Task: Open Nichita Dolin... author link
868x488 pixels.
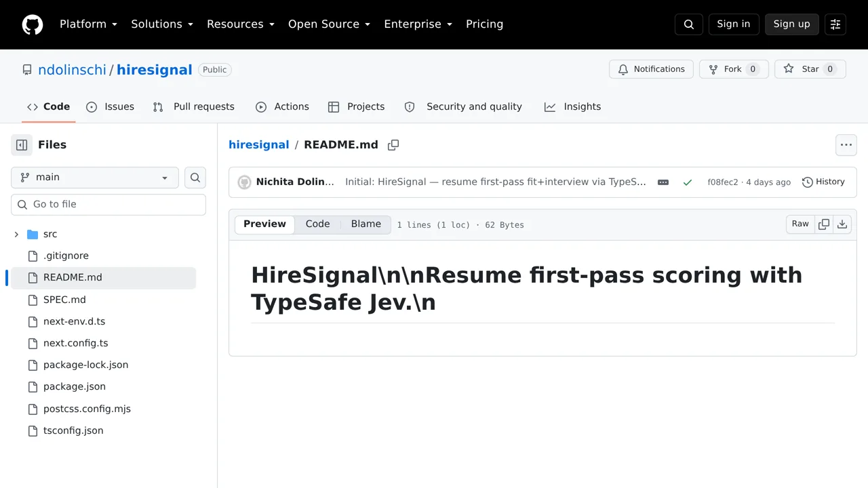Action: pyautogui.click(x=295, y=182)
